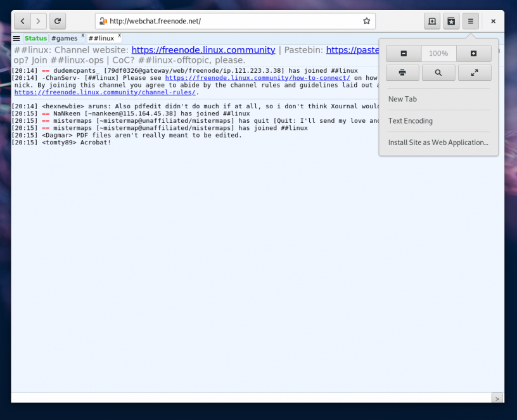Print the page using the printer icon

point(402,72)
